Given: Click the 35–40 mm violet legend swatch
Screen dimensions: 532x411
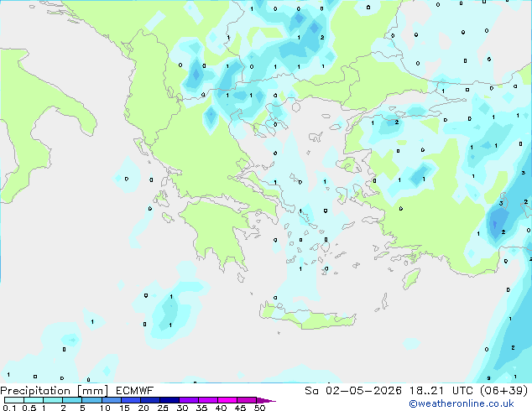Looking at the screenshot, I should coord(208,400).
